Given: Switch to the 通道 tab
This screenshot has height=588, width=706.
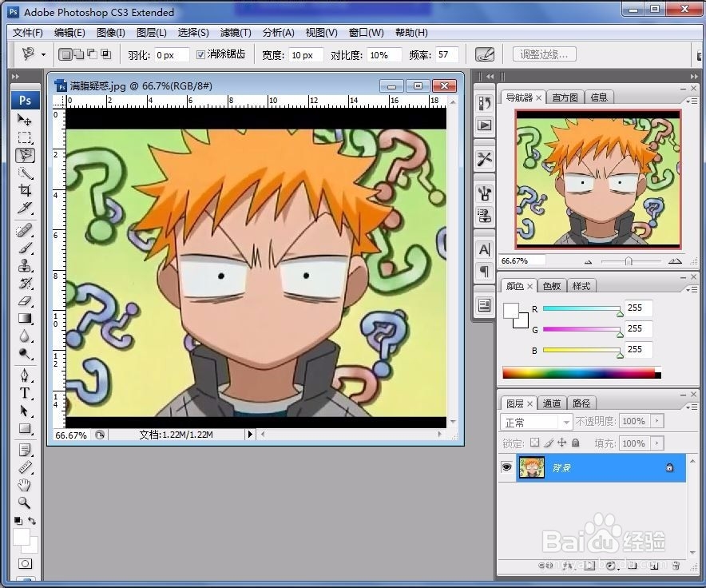Looking at the screenshot, I should (552, 403).
